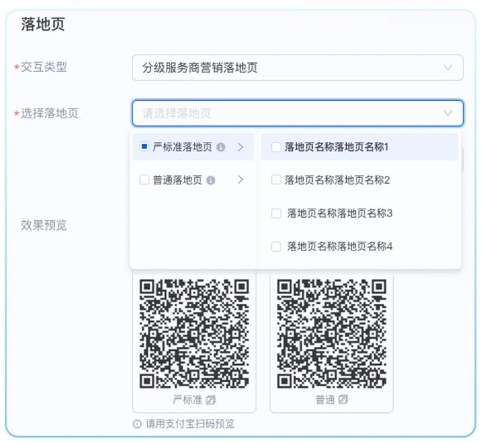Select the 严标准落地页 menu option
The height and width of the screenshot is (443, 483).
pos(193,147)
